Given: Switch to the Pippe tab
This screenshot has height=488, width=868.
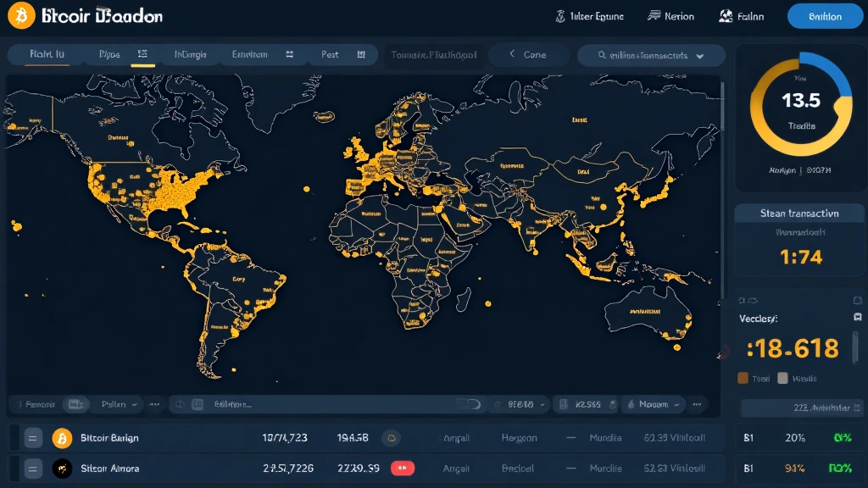Looking at the screenshot, I should coord(109,54).
